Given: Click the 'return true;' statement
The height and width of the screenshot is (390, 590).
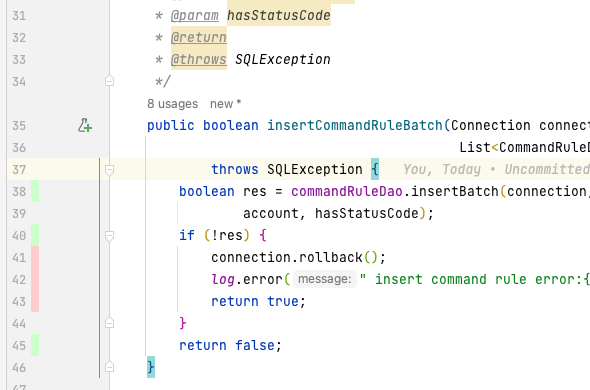Looking at the screenshot, I should [x=259, y=301].
